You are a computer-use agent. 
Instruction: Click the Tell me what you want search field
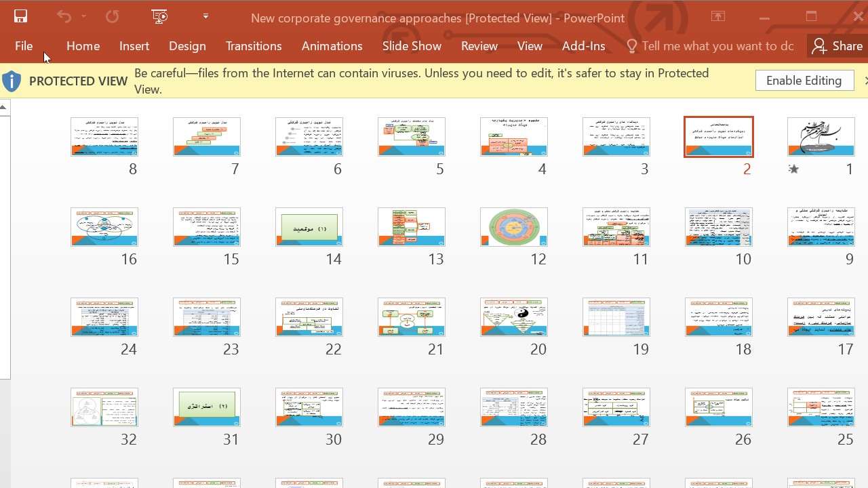717,46
